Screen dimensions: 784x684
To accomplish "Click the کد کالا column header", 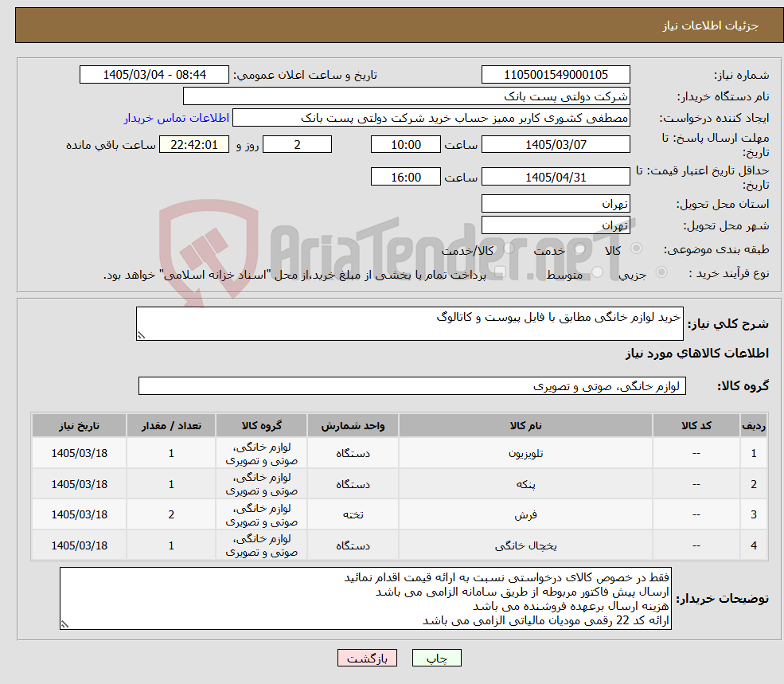I will (696, 426).
